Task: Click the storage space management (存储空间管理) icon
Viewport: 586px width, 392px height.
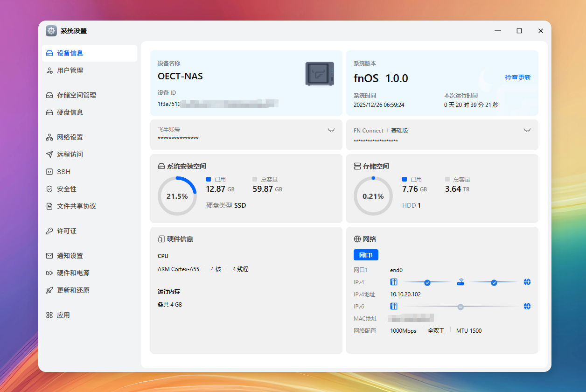Action: click(x=49, y=95)
